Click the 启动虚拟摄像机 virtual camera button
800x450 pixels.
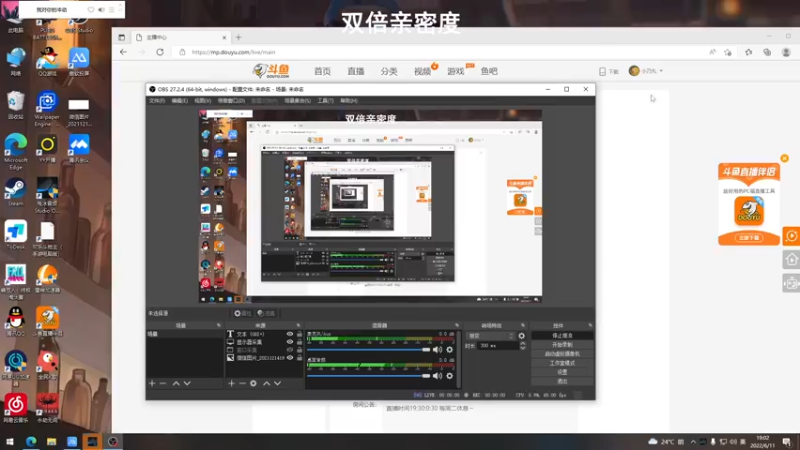562,354
